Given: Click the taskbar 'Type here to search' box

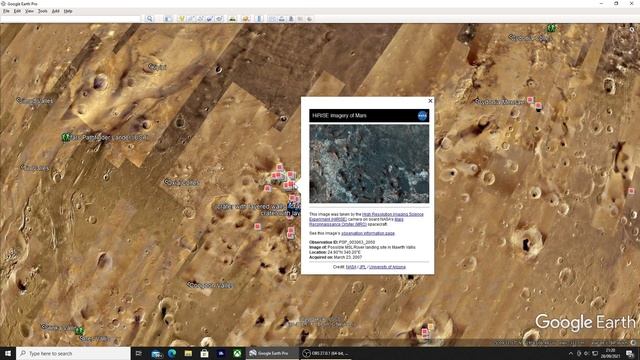Looking at the screenshot, I should [x=73, y=353].
